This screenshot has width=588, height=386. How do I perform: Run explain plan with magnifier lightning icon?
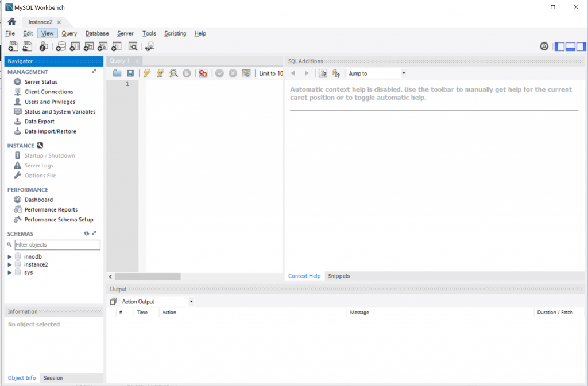click(173, 73)
